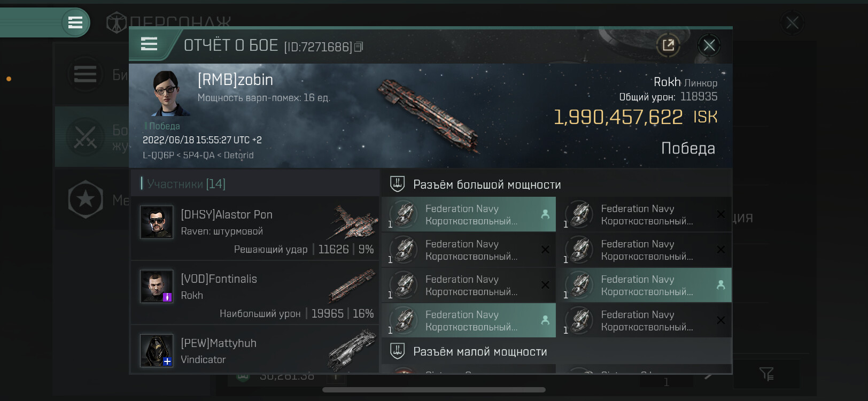Click zobin's character portrait
Image resolution: width=868 pixels, height=401 pixels.
(x=167, y=93)
